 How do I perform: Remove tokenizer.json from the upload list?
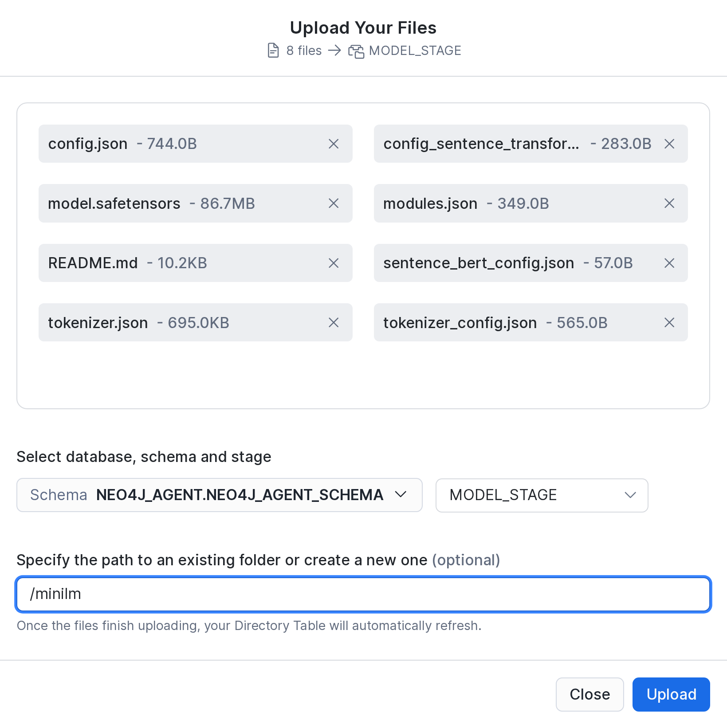334,322
